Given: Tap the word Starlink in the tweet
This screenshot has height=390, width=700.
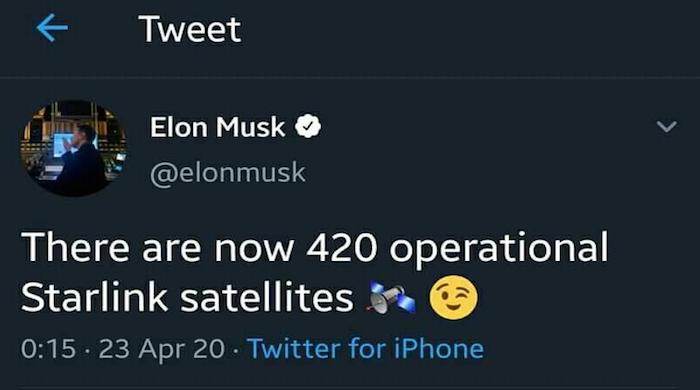Looking at the screenshot, I should 94,298.
